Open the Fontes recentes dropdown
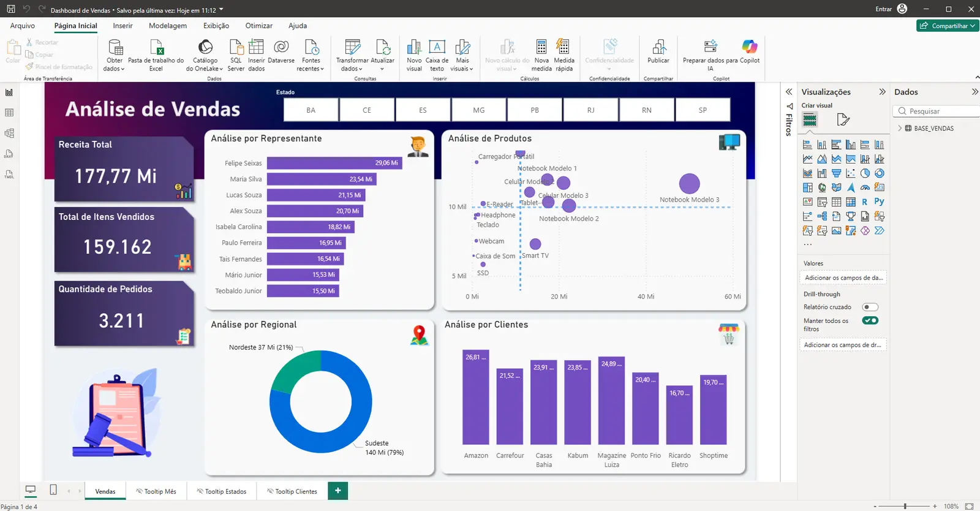The image size is (980, 511). coord(311,55)
